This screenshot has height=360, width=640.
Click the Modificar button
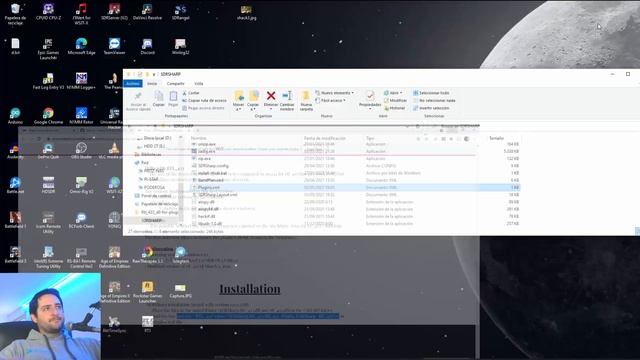click(395, 100)
